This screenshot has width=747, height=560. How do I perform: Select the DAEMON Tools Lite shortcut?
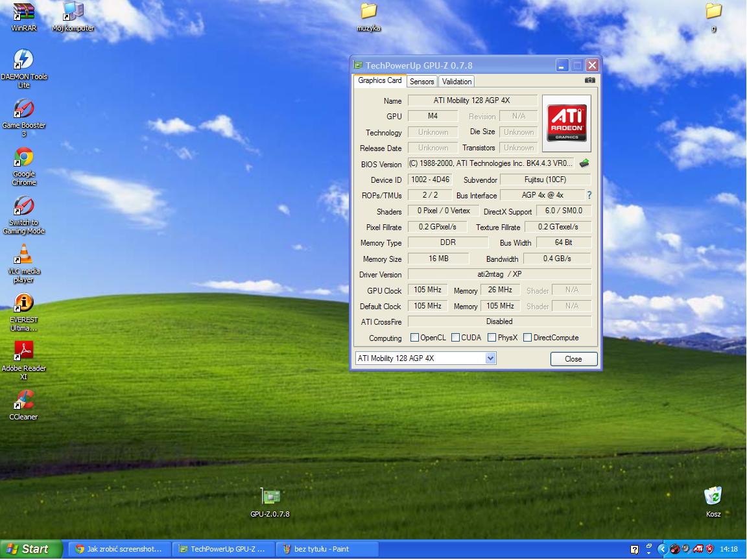(23, 68)
